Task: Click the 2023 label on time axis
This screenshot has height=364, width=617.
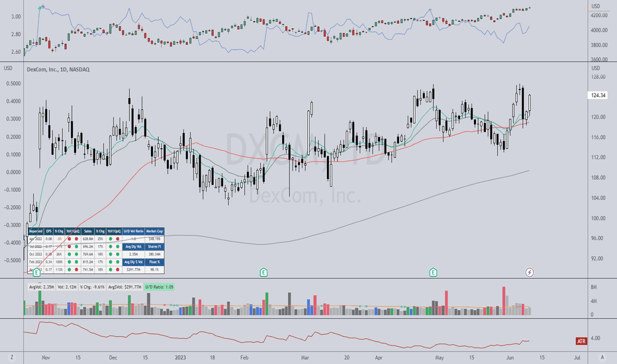Action: coord(180,357)
